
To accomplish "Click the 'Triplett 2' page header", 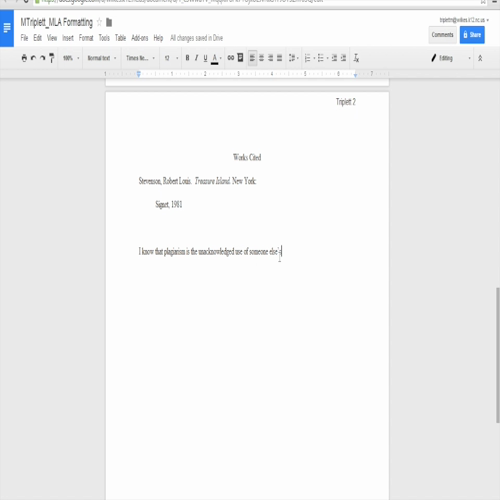I will [346, 102].
